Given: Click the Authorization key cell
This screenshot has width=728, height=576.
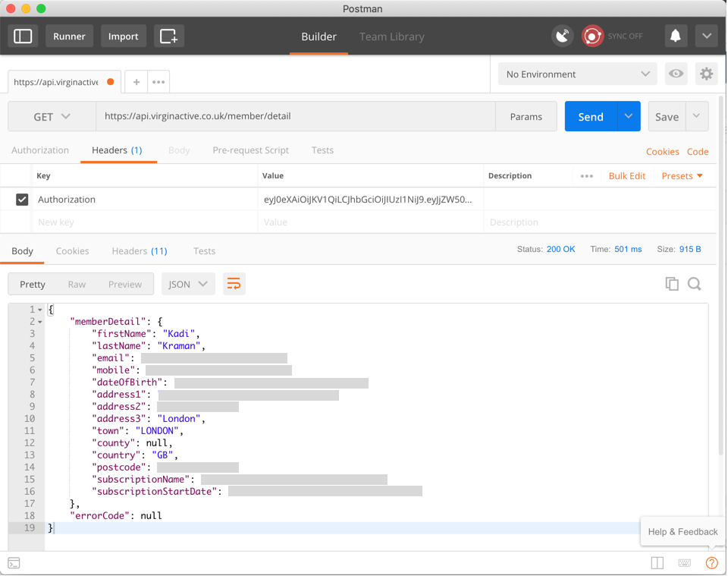Looking at the screenshot, I should point(144,200).
